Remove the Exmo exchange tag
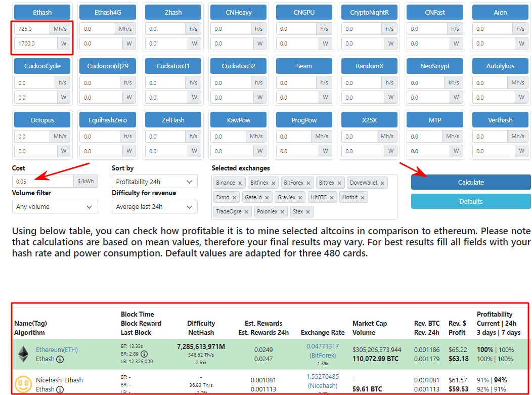The image size is (532, 395). [234, 197]
